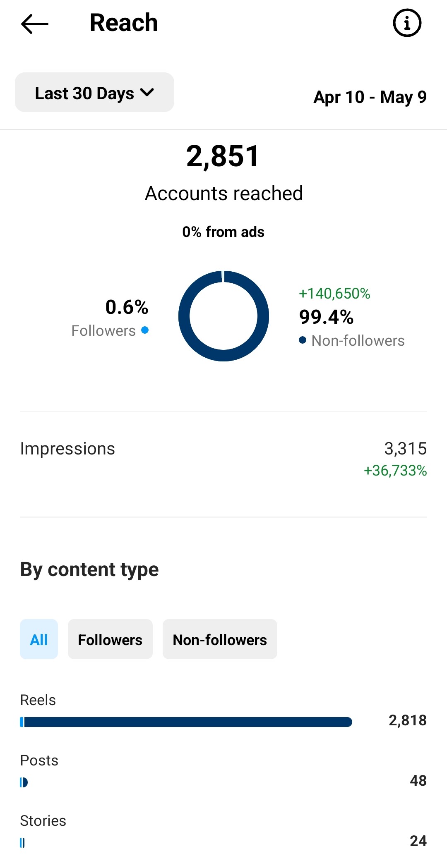Image resolution: width=447 pixels, height=868 pixels.
Task: Tap the 3,315 impressions value
Action: (405, 449)
